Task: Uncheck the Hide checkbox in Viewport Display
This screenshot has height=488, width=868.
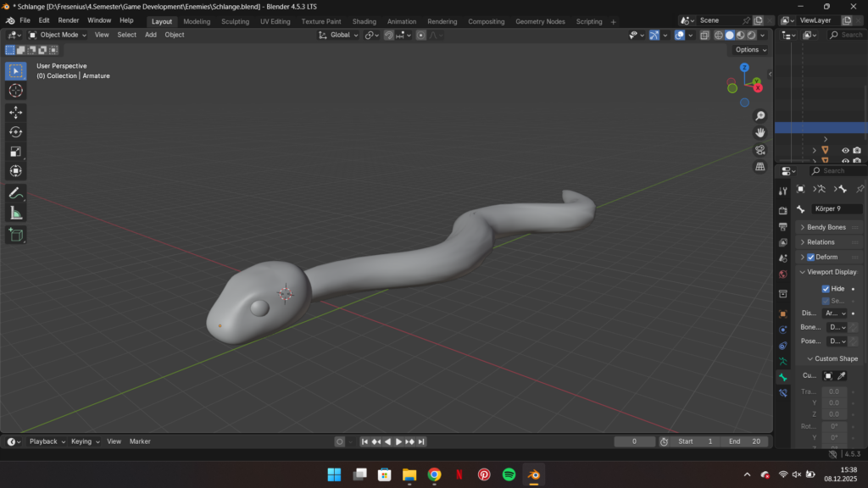Action: click(x=826, y=289)
